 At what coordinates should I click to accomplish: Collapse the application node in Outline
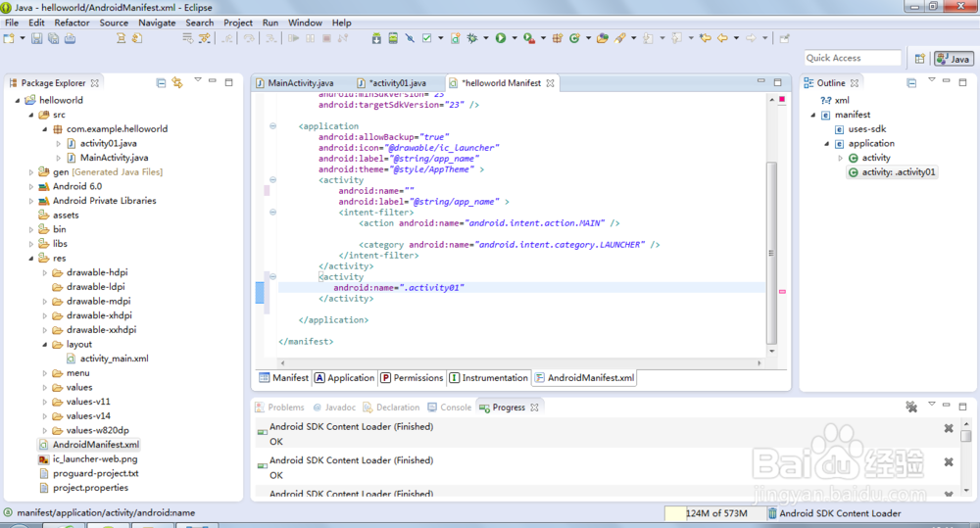pos(826,144)
